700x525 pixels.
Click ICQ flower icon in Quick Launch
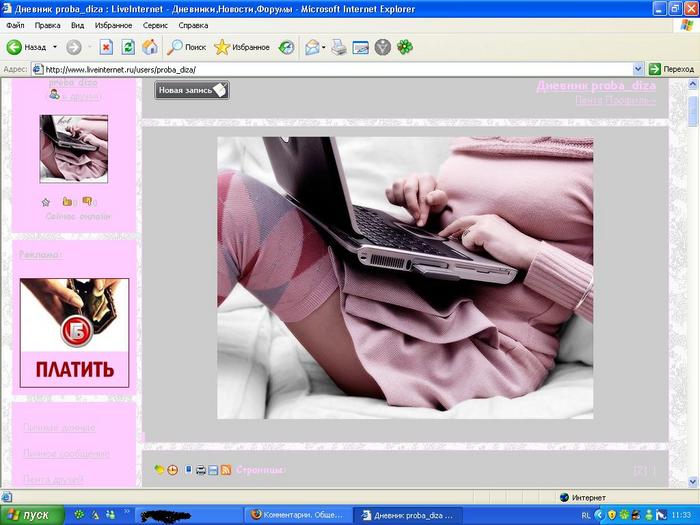tap(79, 515)
